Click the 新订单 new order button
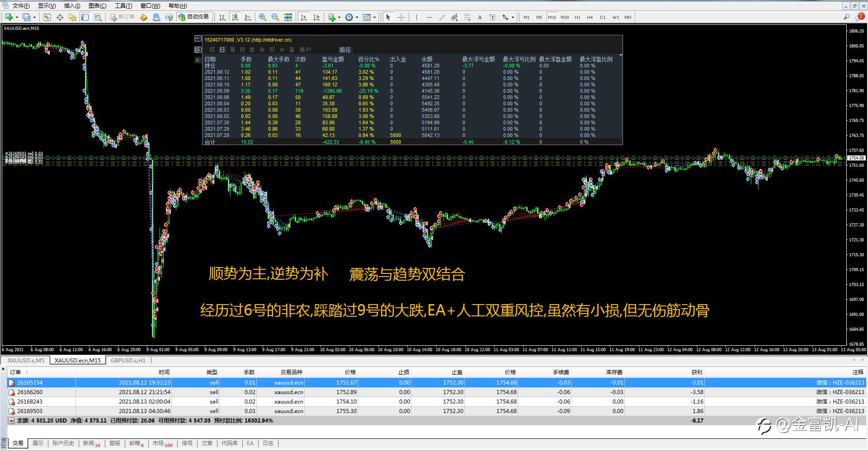The width and height of the screenshot is (868, 451). pyautogui.click(x=123, y=17)
